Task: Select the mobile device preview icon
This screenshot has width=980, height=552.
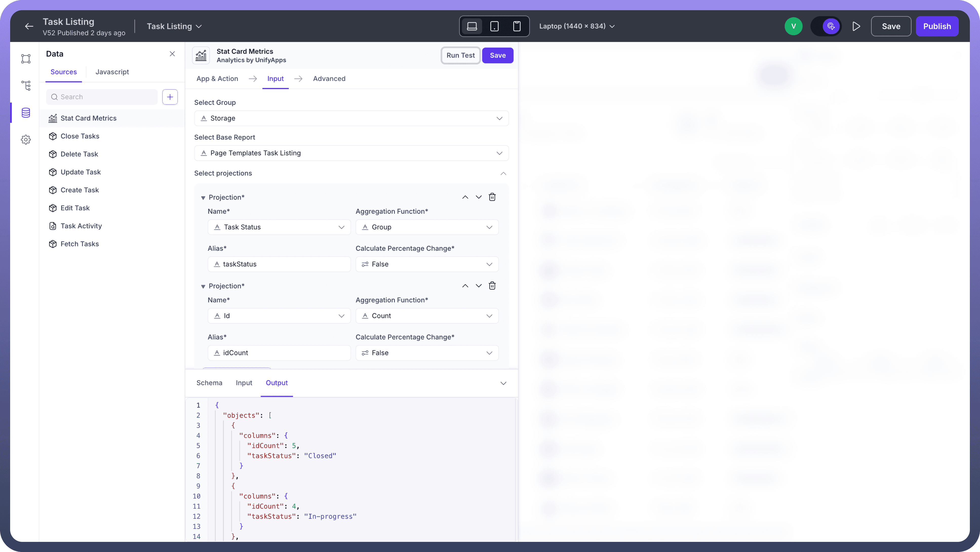Action: pyautogui.click(x=517, y=26)
